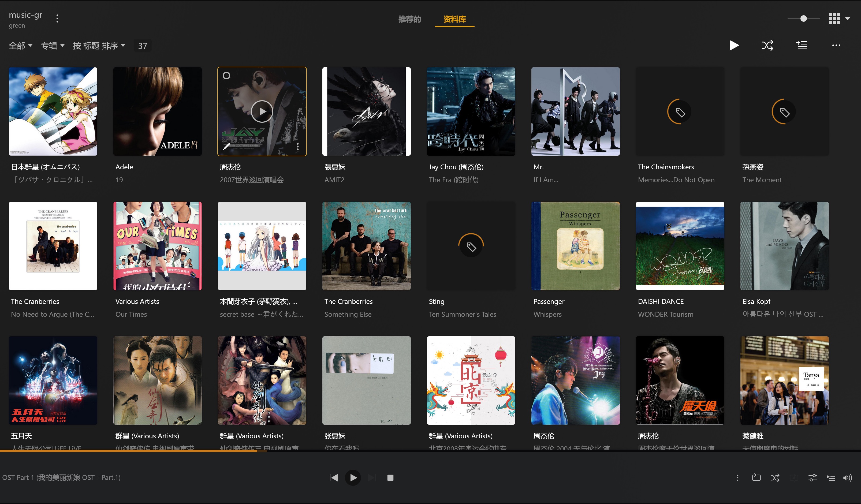Adjust the thumbnail size slider handle
The width and height of the screenshot is (861, 504).
(x=804, y=18)
